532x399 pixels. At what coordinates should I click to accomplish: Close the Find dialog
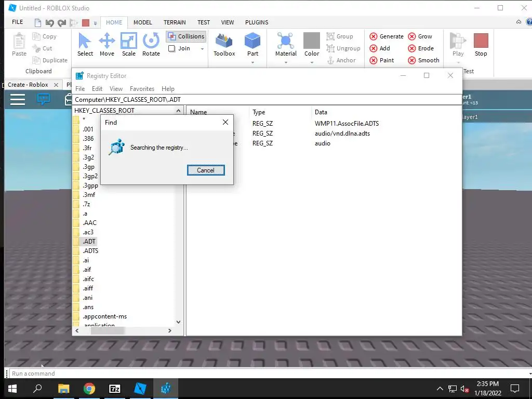(x=225, y=122)
